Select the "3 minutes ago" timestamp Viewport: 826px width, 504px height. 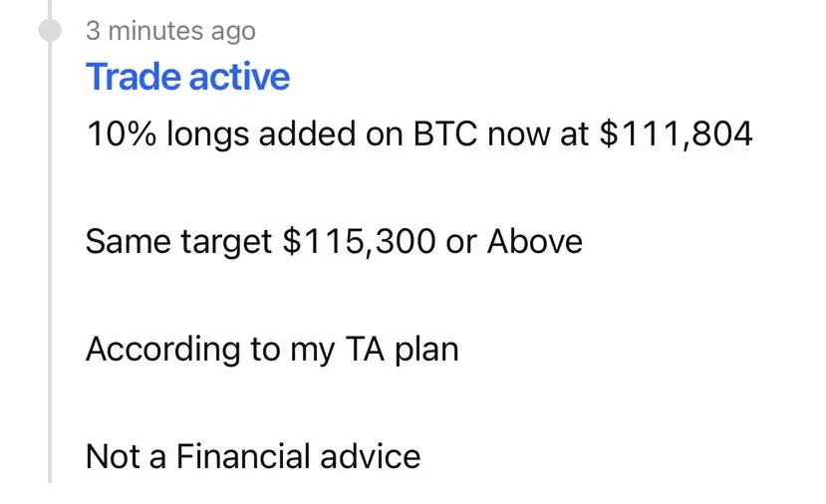pyautogui.click(x=170, y=31)
